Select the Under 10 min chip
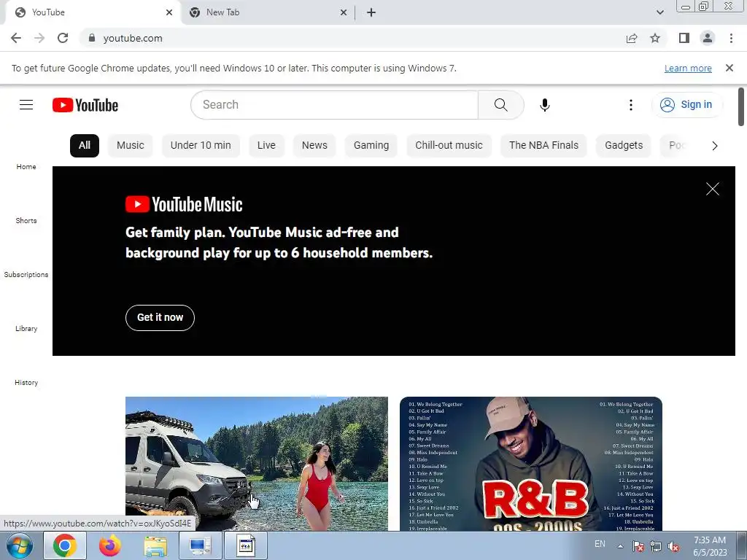 201,146
